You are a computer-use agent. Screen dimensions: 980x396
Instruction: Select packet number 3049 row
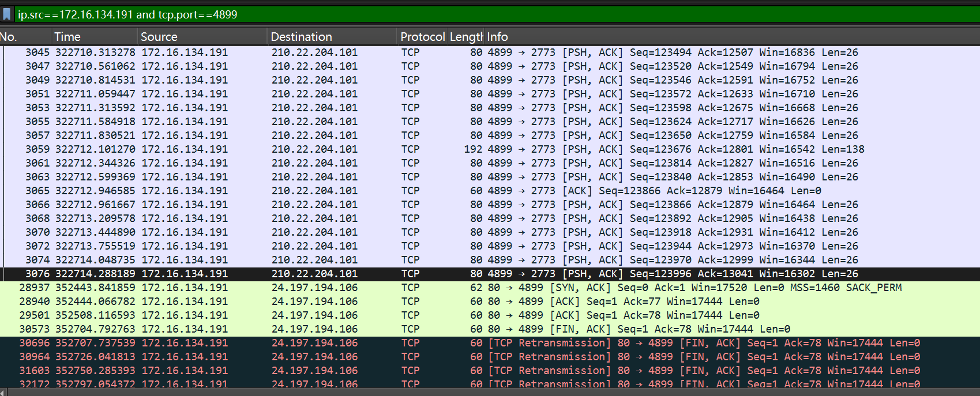(x=490, y=80)
